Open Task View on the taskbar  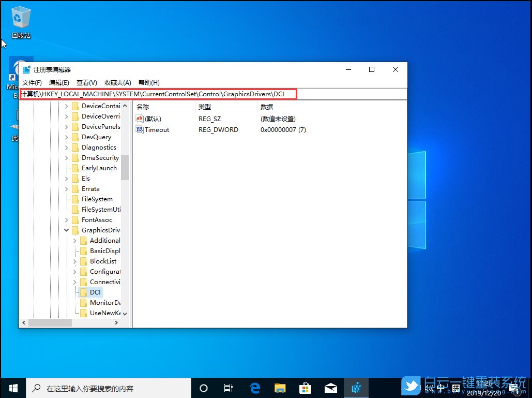click(229, 388)
